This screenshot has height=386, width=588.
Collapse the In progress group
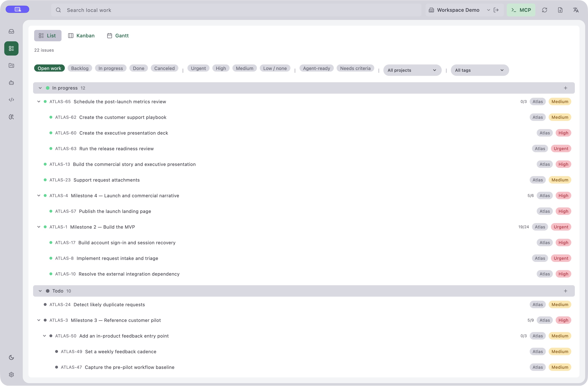click(40, 88)
